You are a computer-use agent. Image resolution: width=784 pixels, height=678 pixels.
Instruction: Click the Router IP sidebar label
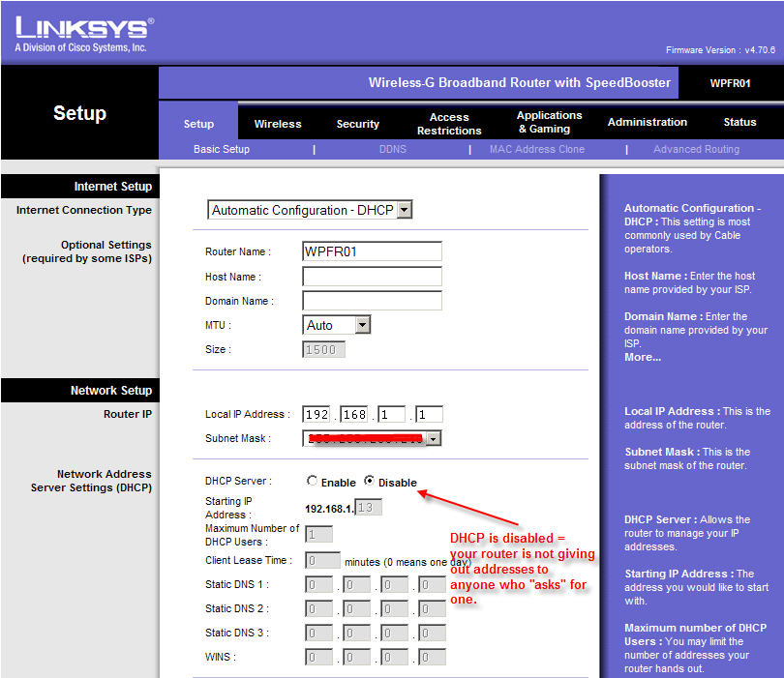[128, 414]
